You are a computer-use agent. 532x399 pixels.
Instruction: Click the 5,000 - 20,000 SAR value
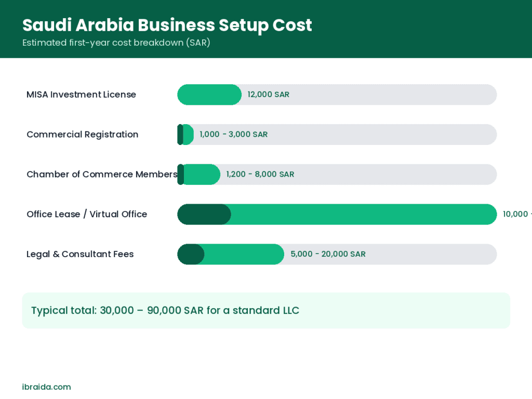point(328,254)
